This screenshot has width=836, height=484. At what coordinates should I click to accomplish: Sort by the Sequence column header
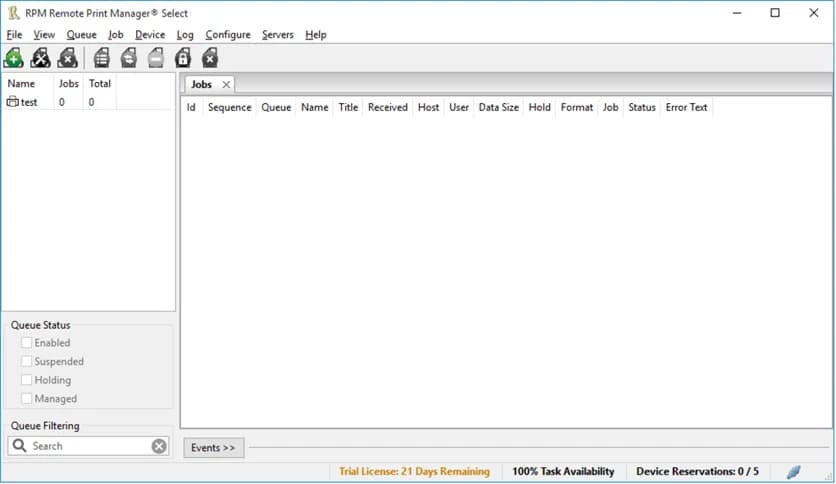pyautogui.click(x=229, y=107)
